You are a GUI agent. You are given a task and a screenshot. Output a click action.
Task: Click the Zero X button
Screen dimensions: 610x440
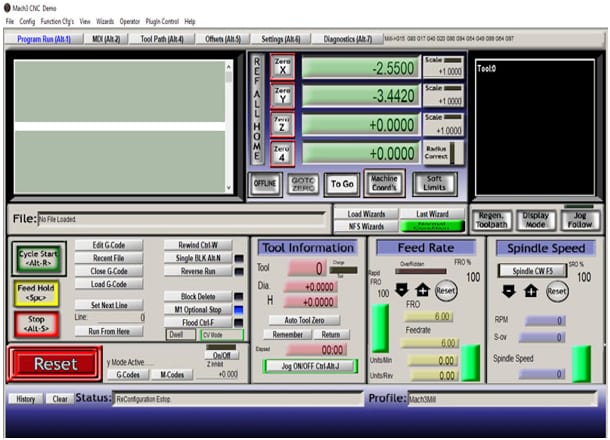tap(282, 67)
